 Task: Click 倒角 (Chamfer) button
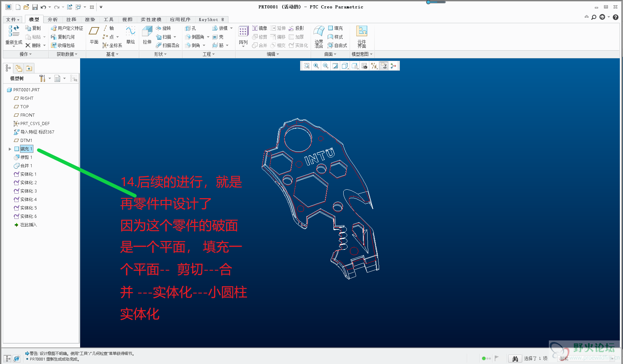coord(193,45)
